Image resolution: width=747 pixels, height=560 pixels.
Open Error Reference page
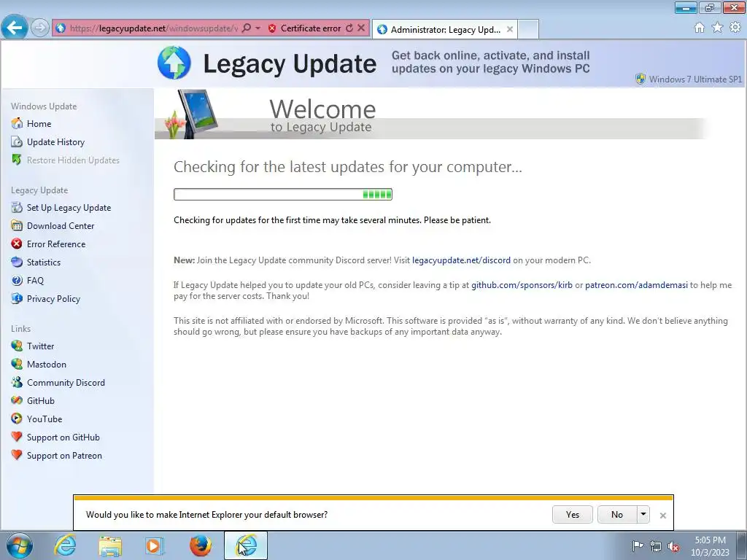pos(56,244)
